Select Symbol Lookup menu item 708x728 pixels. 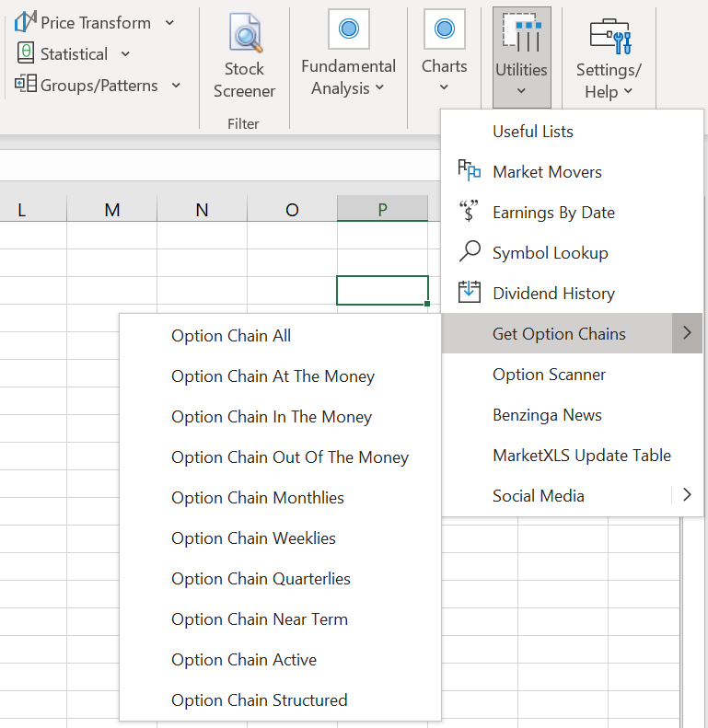(x=573, y=252)
